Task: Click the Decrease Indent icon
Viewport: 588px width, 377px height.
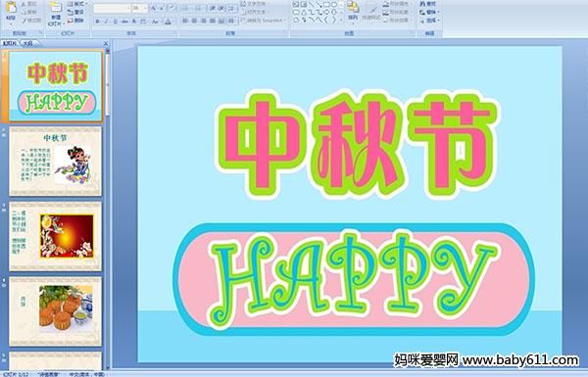Action: pyautogui.click(x=213, y=8)
